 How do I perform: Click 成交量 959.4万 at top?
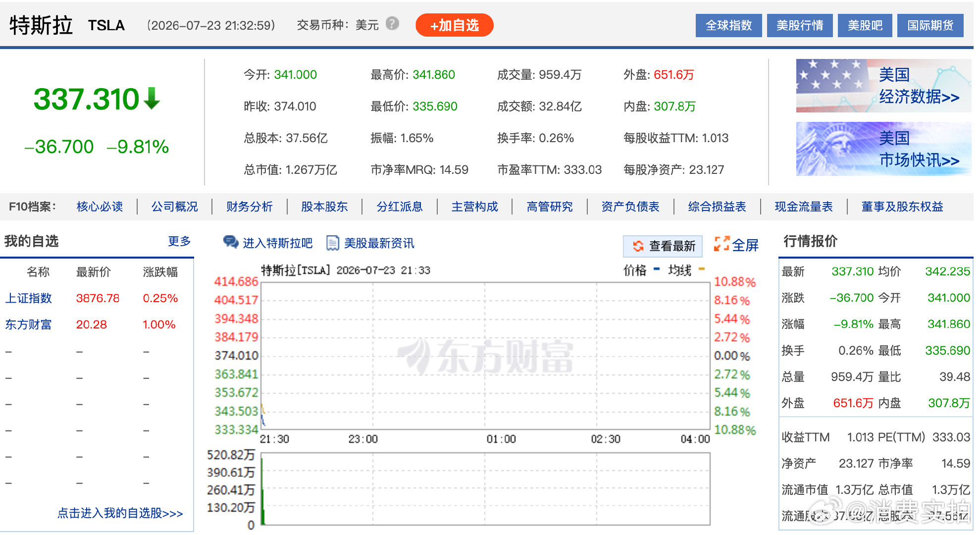(560, 75)
